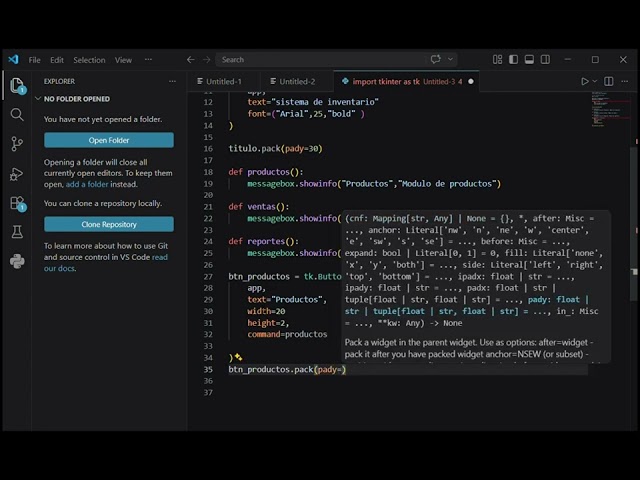Follow the read our docs link
Screen dimensions: 640x480
pyautogui.click(x=106, y=262)
